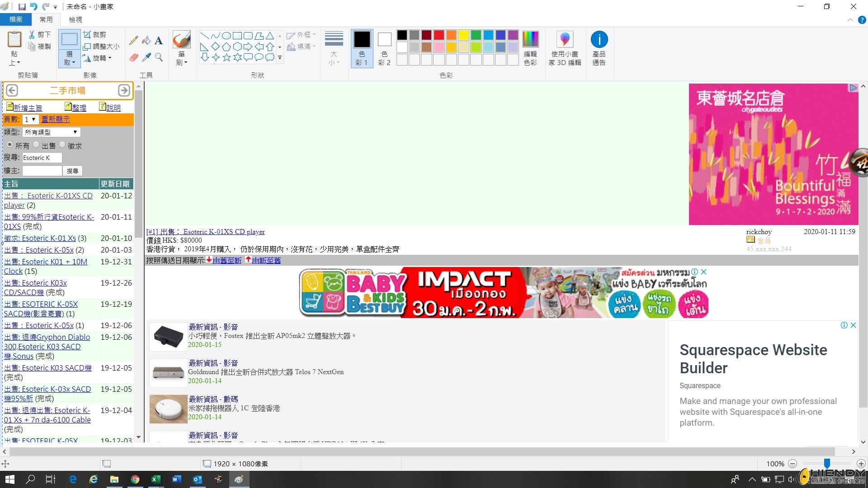Screen dimensions: 868x488
Task: Open the 大小 line size dropdown
Action: (x=334, y=49)
